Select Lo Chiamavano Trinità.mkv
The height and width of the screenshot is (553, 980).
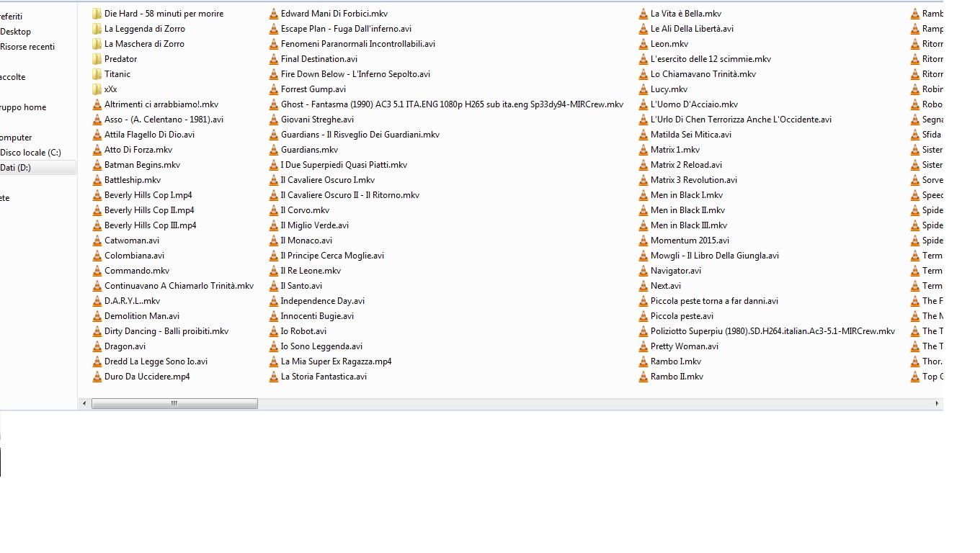coord(703,74)
